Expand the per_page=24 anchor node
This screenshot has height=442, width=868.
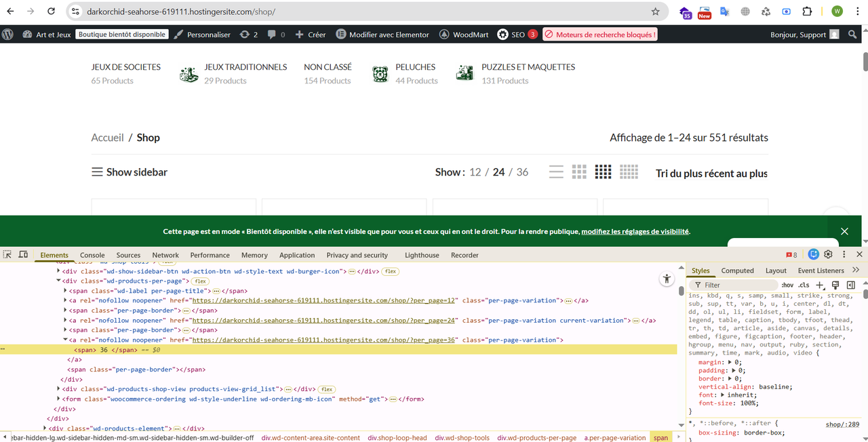[66, 320]
